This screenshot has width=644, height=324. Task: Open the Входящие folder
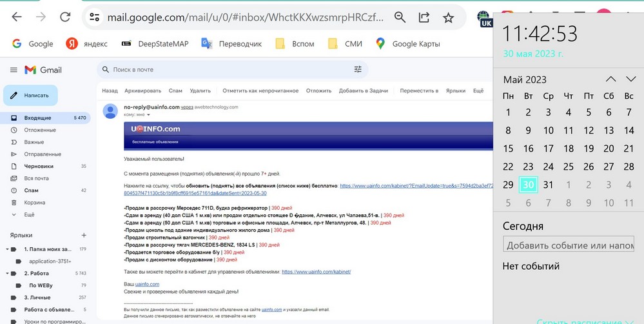coord(45,118)
